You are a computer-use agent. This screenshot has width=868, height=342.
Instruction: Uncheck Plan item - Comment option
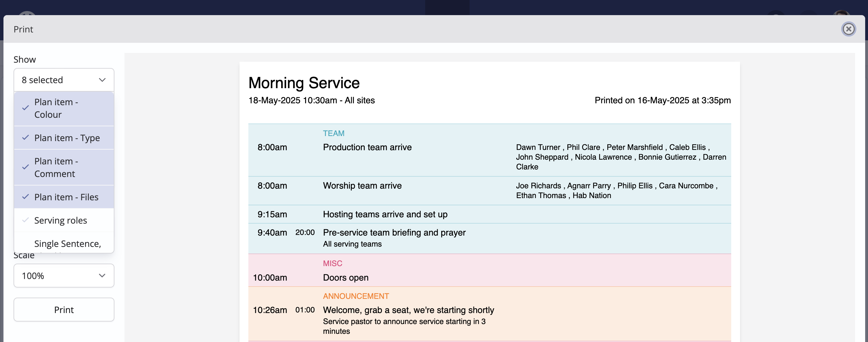(64, 167)
